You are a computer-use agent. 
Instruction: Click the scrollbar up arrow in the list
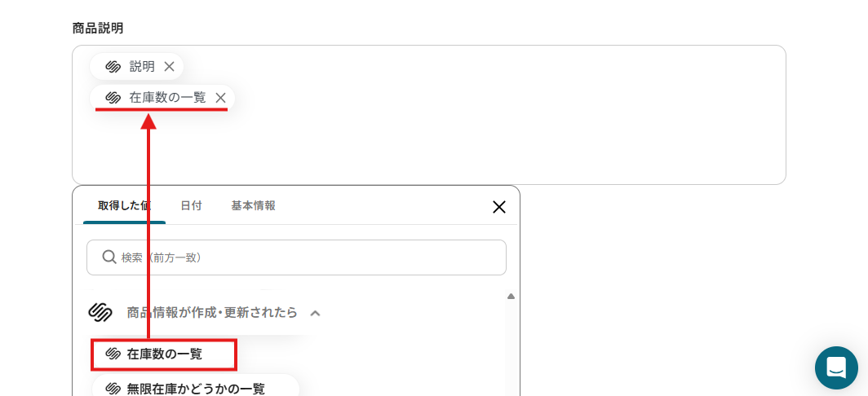point(511,297)
